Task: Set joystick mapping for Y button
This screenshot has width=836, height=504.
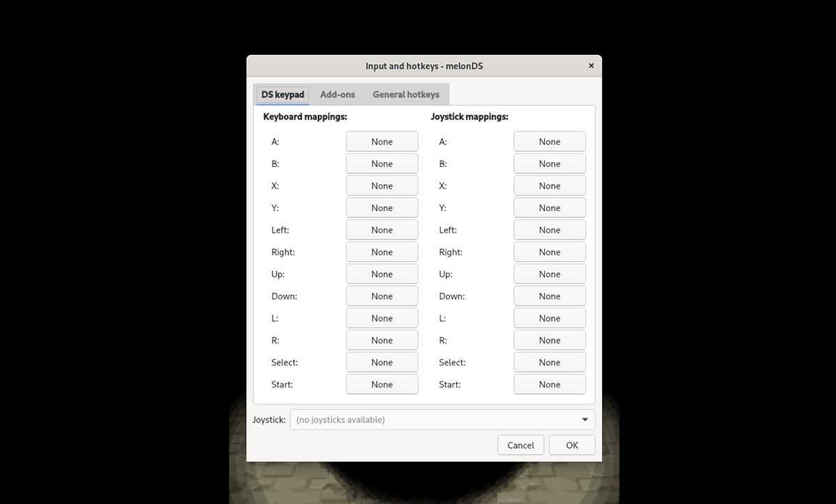Action: coord(550,207)
